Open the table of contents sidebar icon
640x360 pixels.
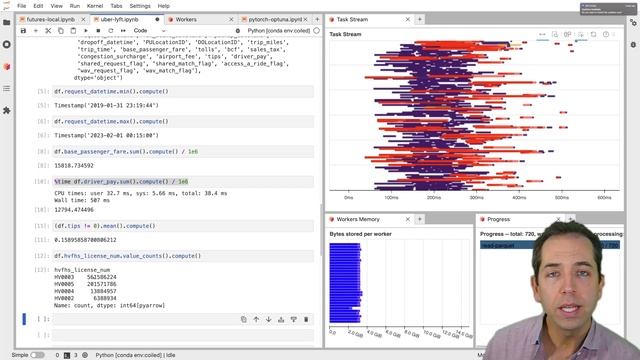pyautogui.click(x=7, y=89)
